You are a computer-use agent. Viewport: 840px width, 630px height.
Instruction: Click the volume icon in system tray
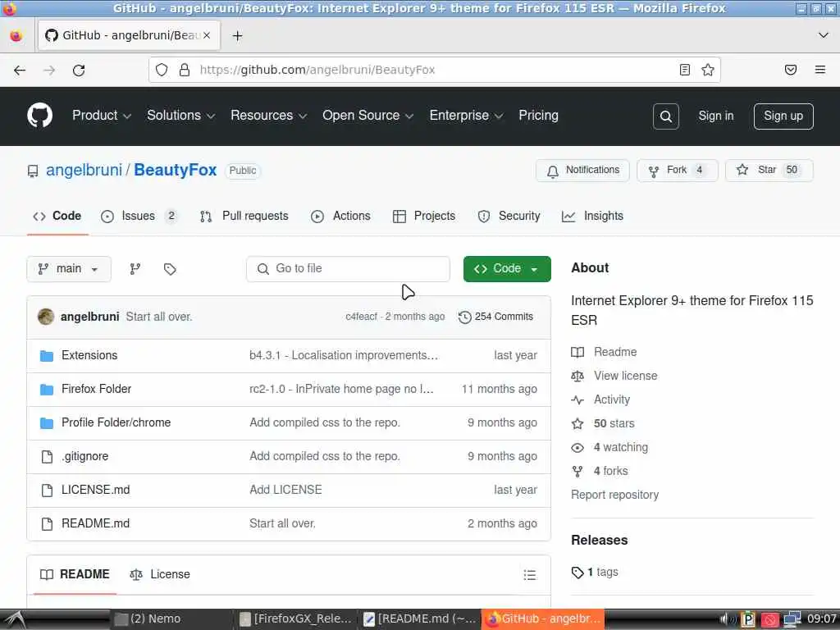click(728, 619)
